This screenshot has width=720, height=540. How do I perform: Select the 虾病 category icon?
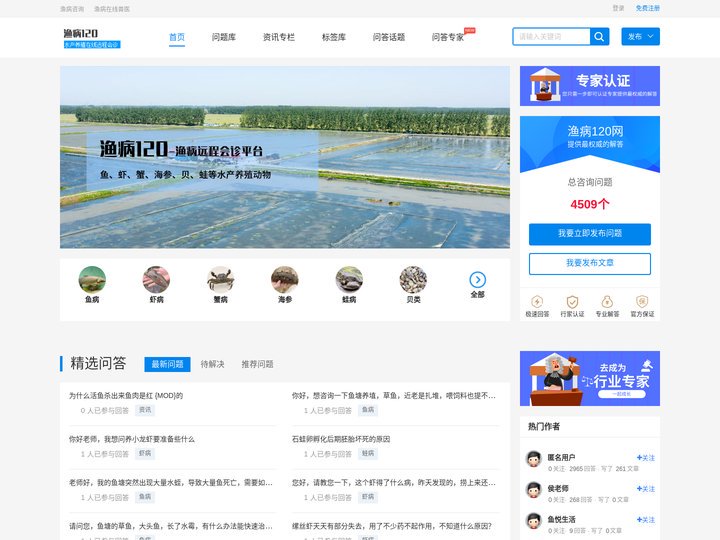coord(156,279)
